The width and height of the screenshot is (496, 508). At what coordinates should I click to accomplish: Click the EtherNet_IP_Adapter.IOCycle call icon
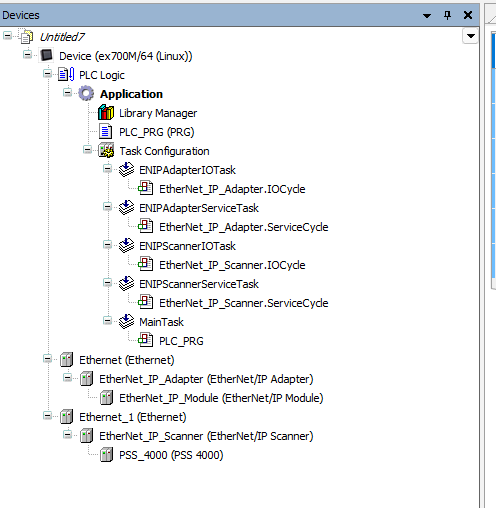[146, 188]
